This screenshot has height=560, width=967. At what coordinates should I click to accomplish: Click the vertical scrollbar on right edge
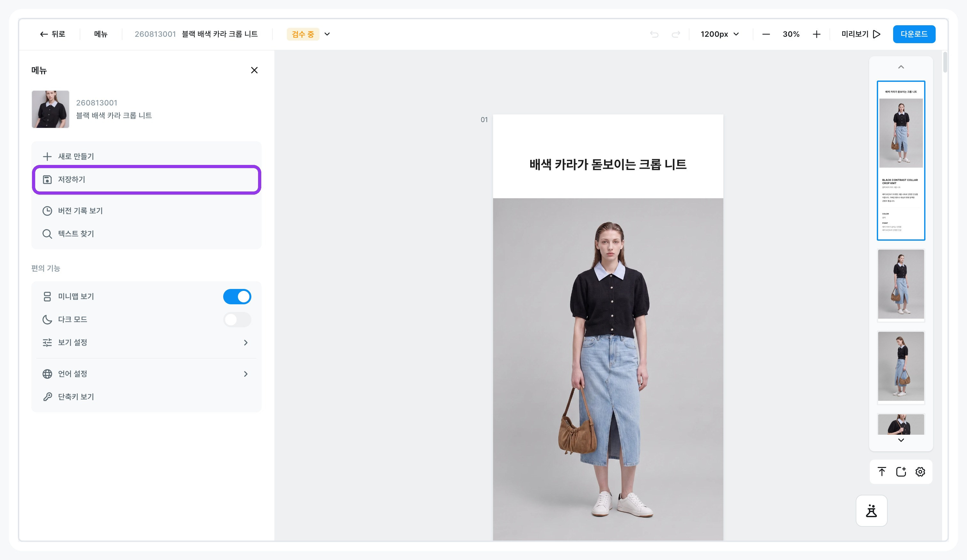click(x=945, y=63)
